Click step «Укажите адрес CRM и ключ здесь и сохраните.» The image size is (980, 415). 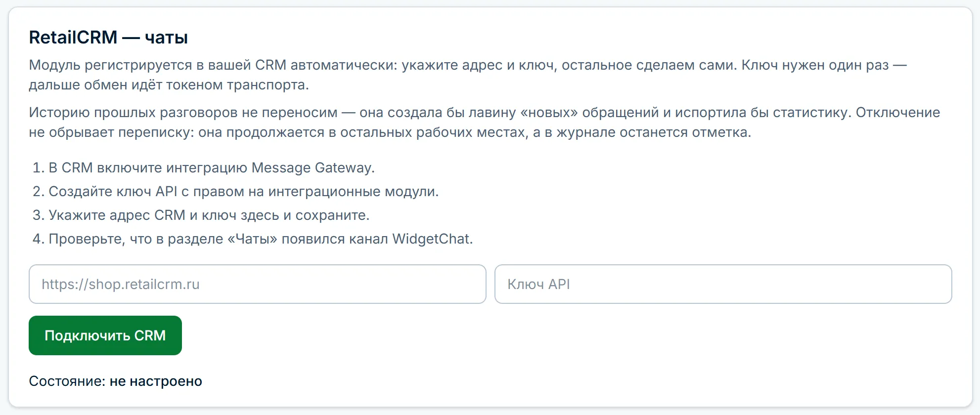(x=209, y=215)
